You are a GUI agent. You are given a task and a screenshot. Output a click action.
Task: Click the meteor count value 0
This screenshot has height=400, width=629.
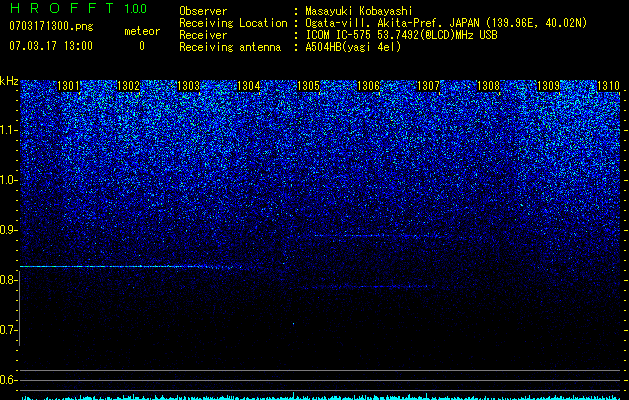pos(142,46)
